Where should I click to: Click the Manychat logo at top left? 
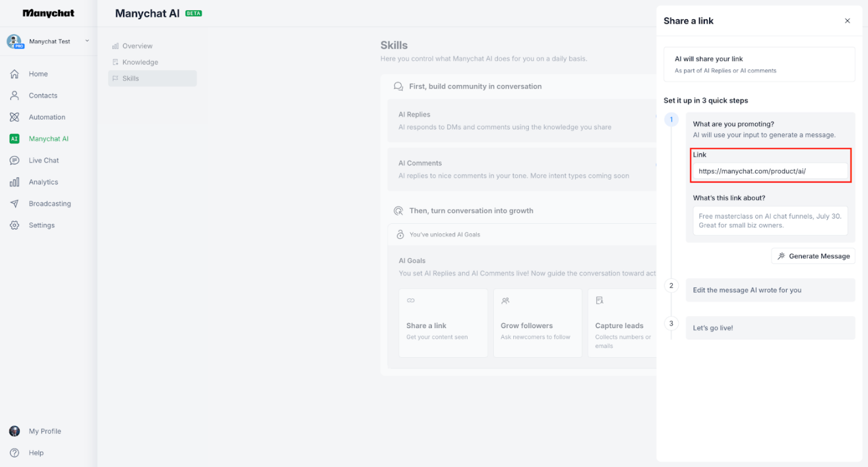coord(48,13)
